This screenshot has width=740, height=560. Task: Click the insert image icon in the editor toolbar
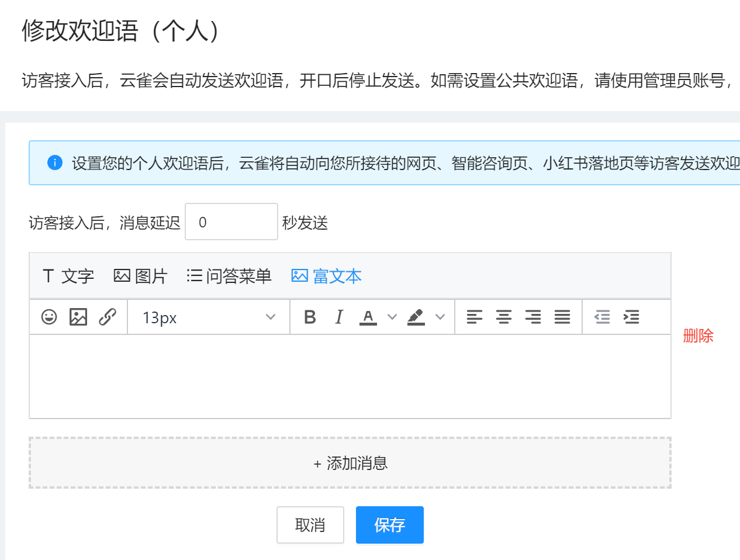[78, 317]
